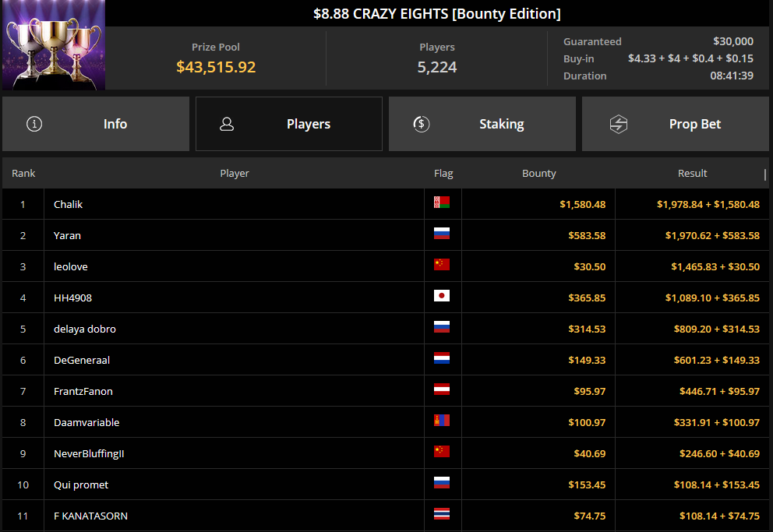
Task: Select player delaya dobro
Action: pyautogui.click(x=85, y=329)
